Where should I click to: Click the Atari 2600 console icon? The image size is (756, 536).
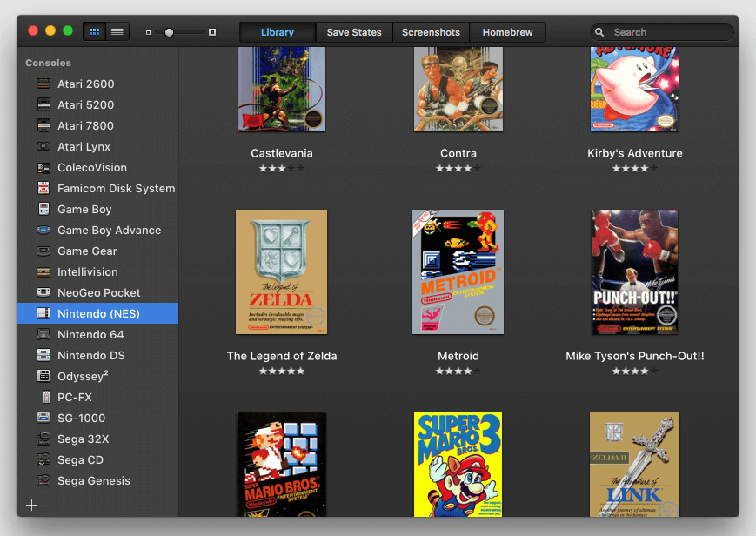point(43,84)
